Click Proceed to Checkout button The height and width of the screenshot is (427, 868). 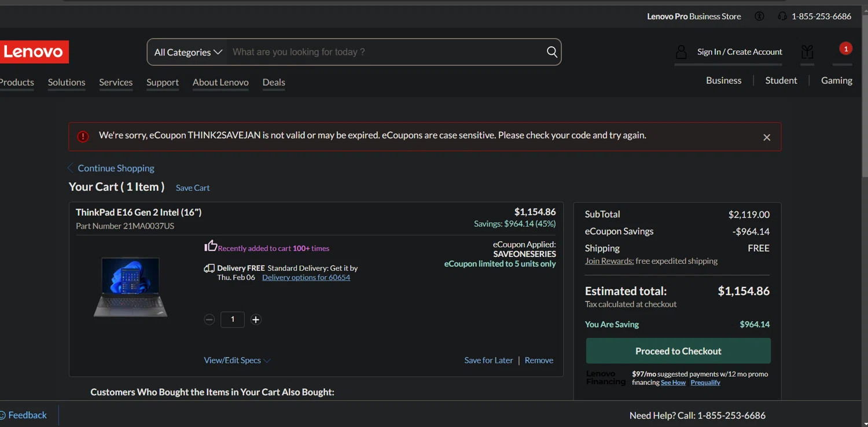coord(678,351)
